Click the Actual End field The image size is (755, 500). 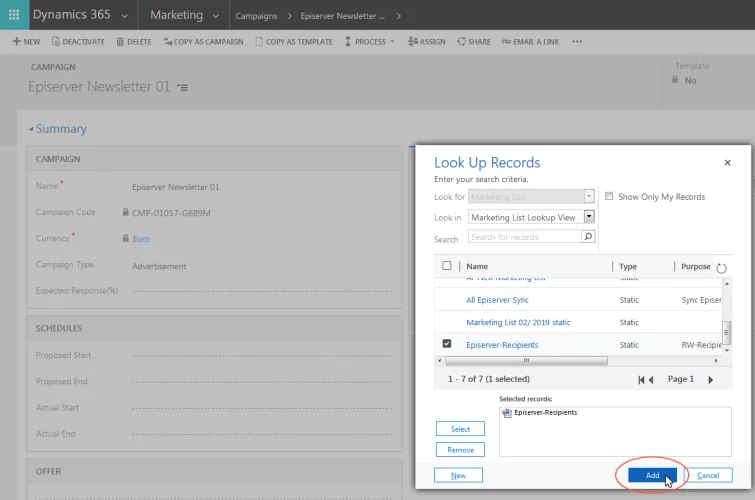point(262,434)
